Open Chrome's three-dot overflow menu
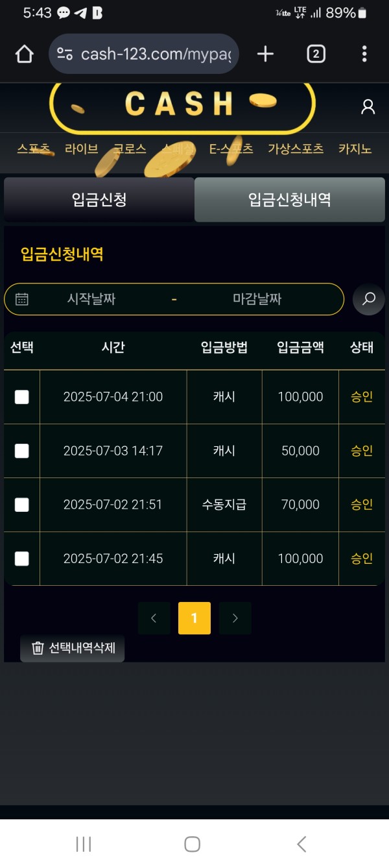 [x=365, y=54]
